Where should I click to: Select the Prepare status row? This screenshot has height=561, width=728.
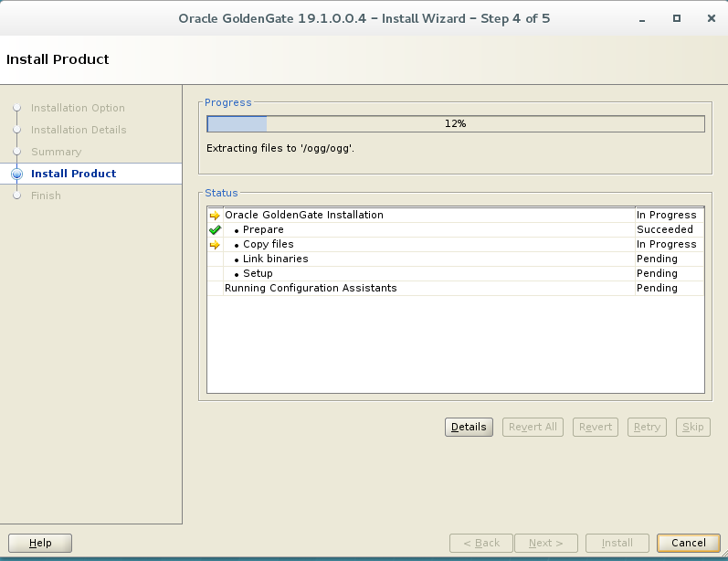[x=456, y=230]
